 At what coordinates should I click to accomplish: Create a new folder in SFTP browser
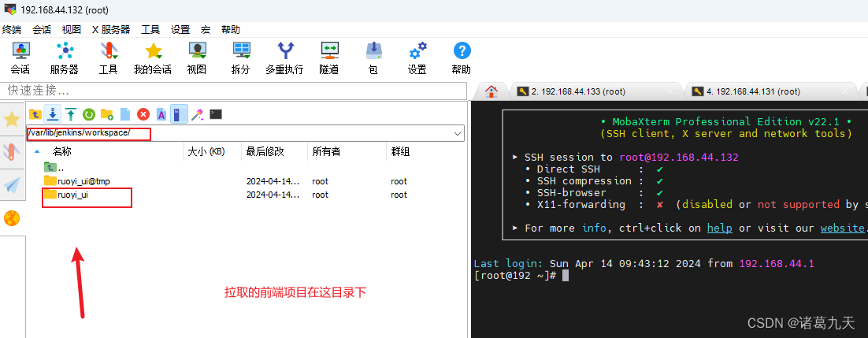107,114
